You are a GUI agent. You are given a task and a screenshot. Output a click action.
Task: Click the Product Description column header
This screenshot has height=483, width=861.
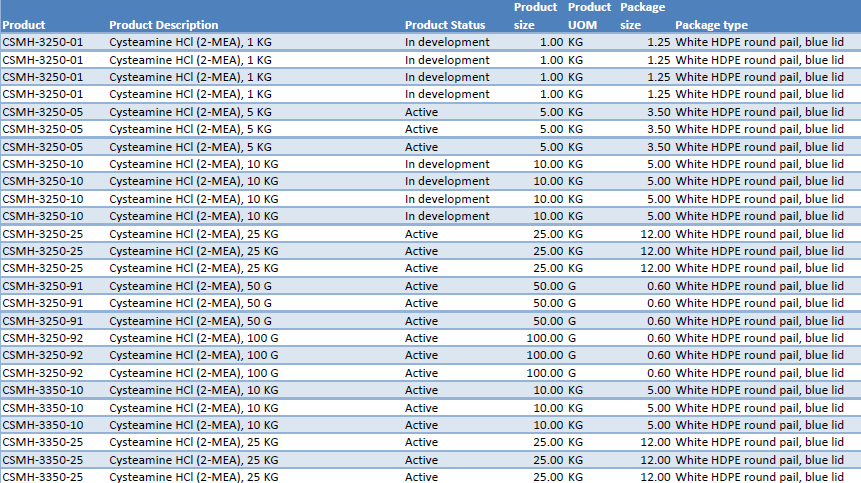(164, 25)
